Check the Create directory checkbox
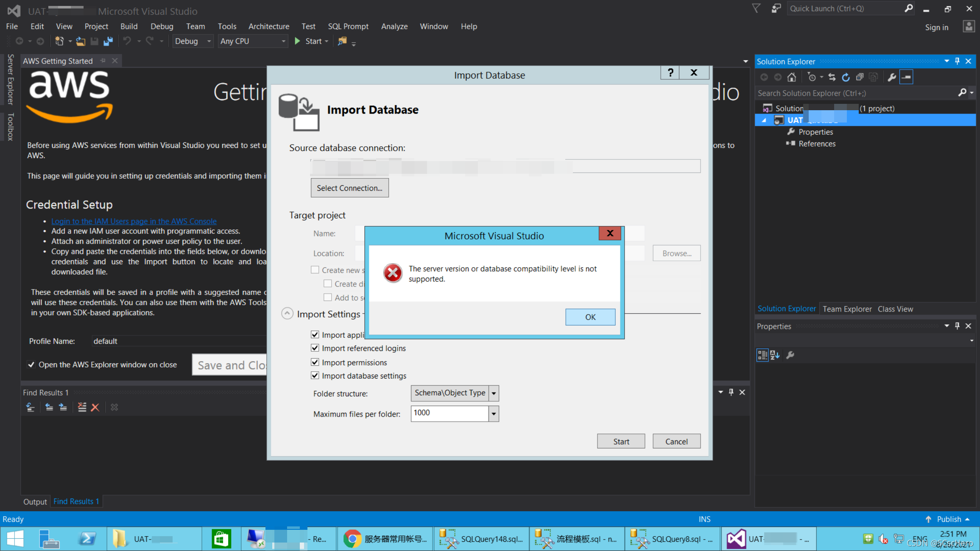The width and height of the screenshot is (980, 551). (x=327, y=284)
